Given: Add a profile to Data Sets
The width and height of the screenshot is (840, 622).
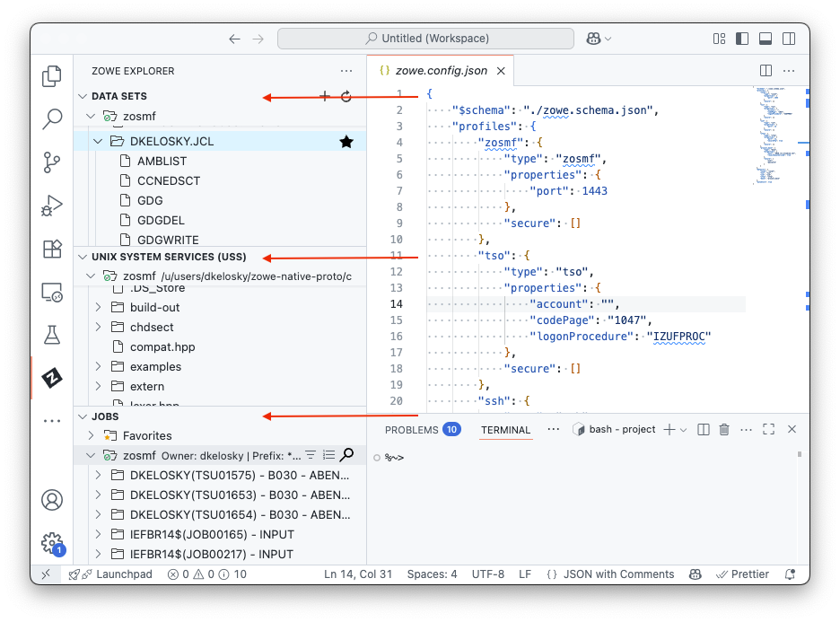Looking at the screenshot, I should click(x=325, y=96).
